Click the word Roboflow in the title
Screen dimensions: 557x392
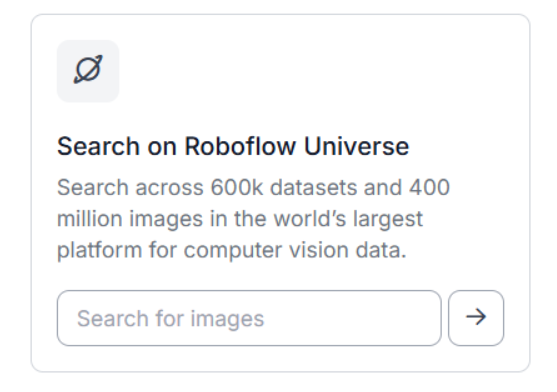coord(240,146)
